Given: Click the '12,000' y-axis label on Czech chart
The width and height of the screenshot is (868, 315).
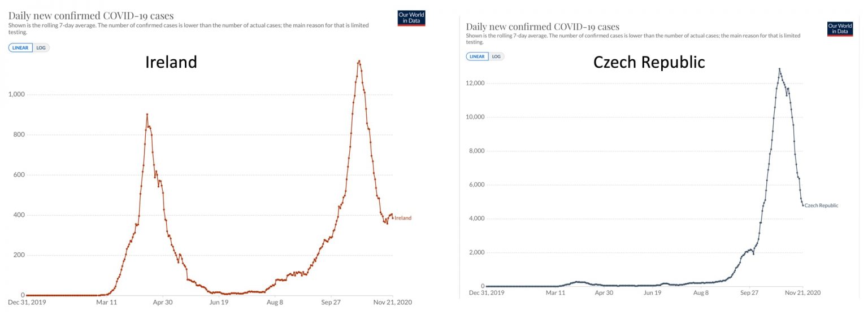Looking at the screenshot, I should coord(476,84).
